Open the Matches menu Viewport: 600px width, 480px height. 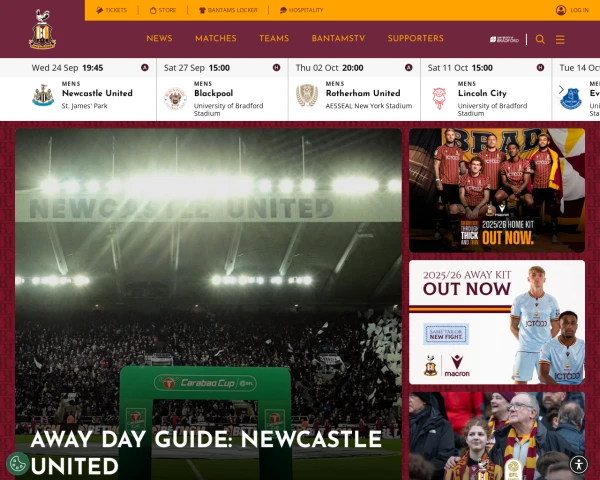pyautogui.click(x=216, y=39)
